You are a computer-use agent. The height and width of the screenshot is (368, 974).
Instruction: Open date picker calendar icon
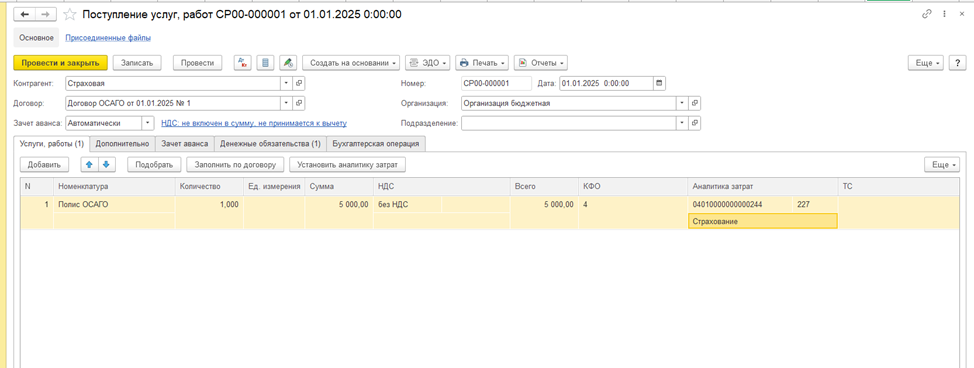point(660,83)
